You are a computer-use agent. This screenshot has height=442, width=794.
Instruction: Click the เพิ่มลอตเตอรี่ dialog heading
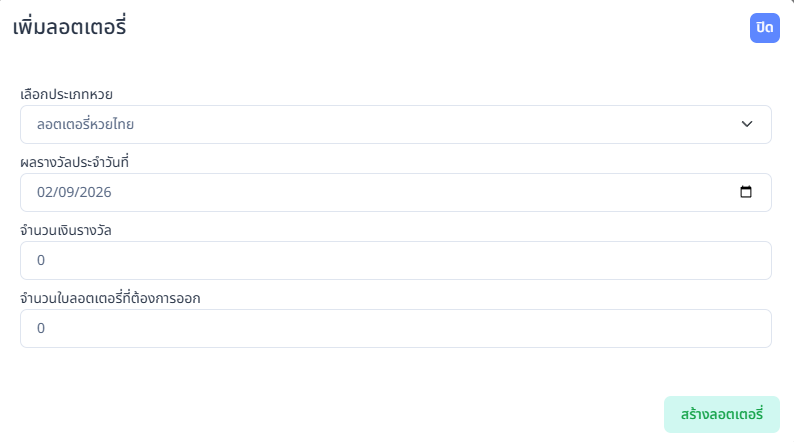point(69,28)
